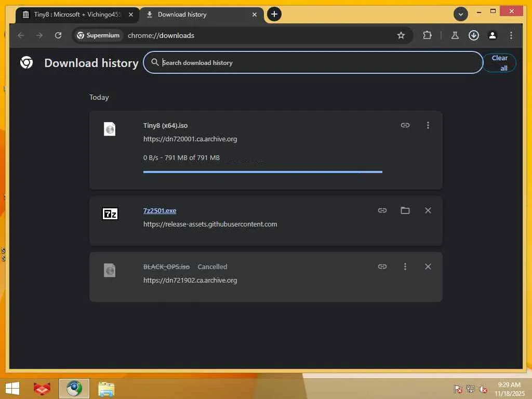Open the network tray icon

(x=470, y=389)
